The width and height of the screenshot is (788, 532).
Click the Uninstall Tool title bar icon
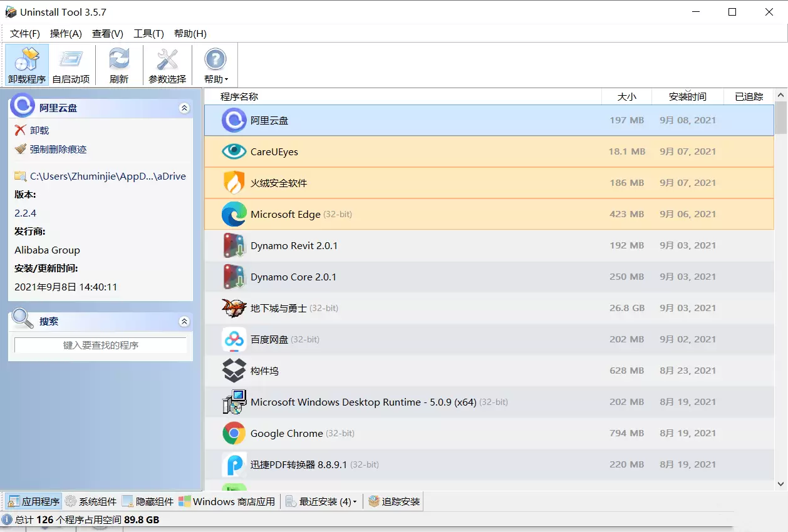click(11, 12)
